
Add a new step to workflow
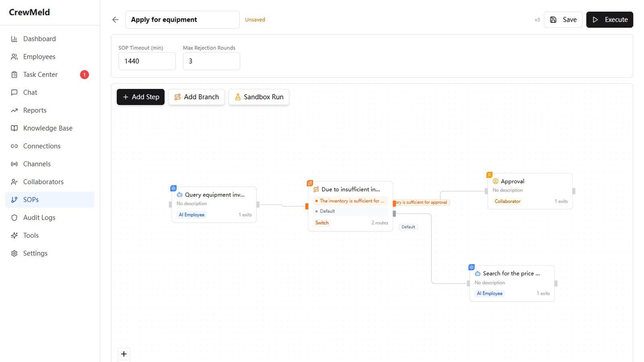click(x=140, y=97)
